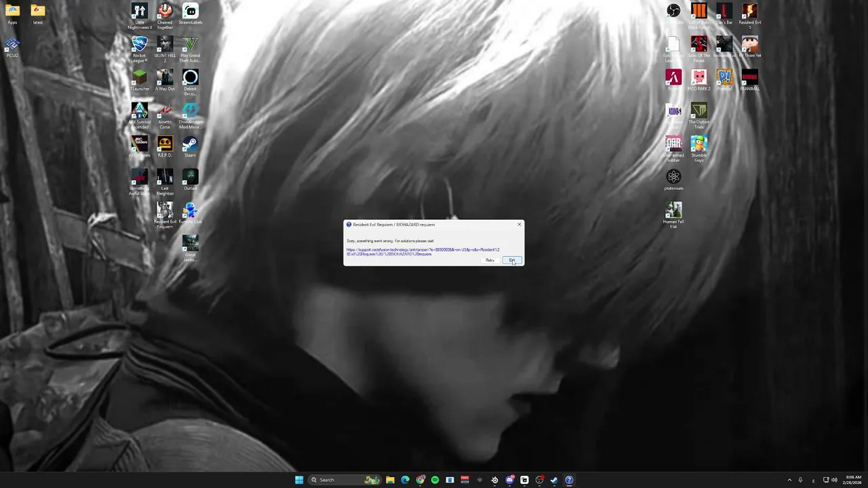Open Spotify from the taskbar
Image resolution: width=868 pixels, height=488 pixels.
(x=435, y=480)
